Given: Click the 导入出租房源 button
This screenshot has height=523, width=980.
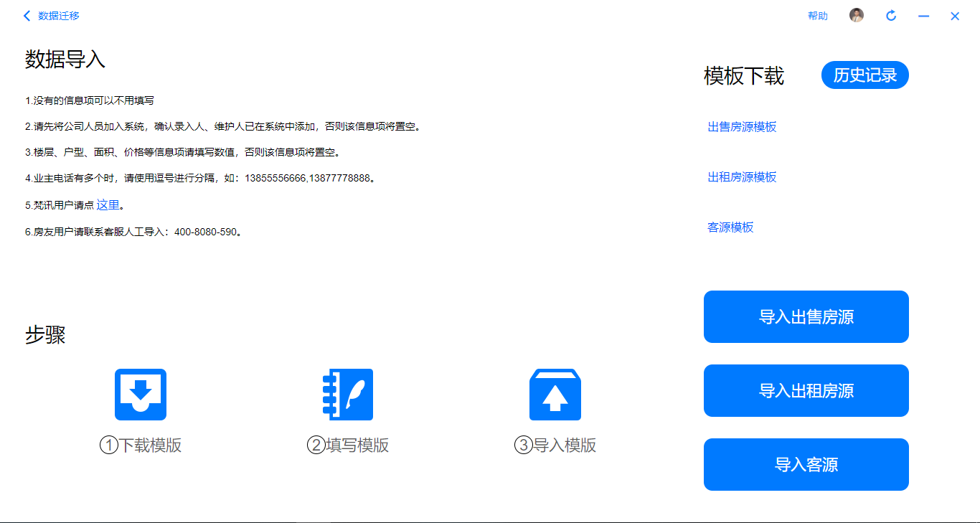Looking at the screenshot, I should (x=806, y=390).
